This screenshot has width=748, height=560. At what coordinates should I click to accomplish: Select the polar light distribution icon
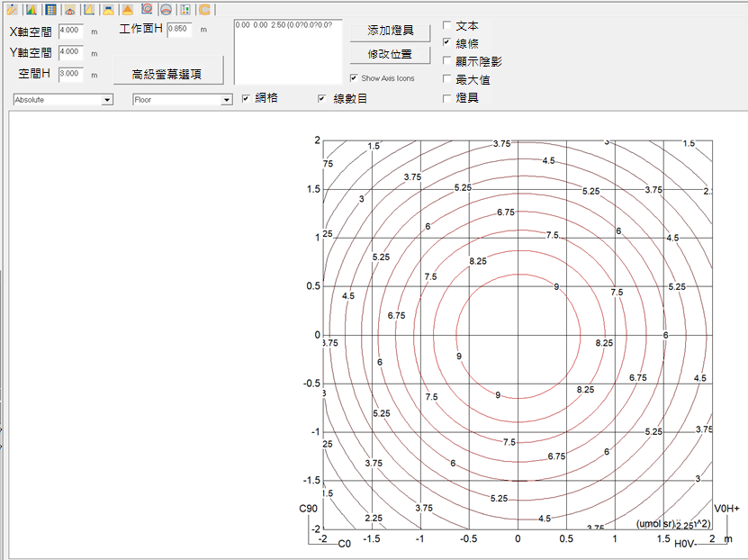click(70, 9)
